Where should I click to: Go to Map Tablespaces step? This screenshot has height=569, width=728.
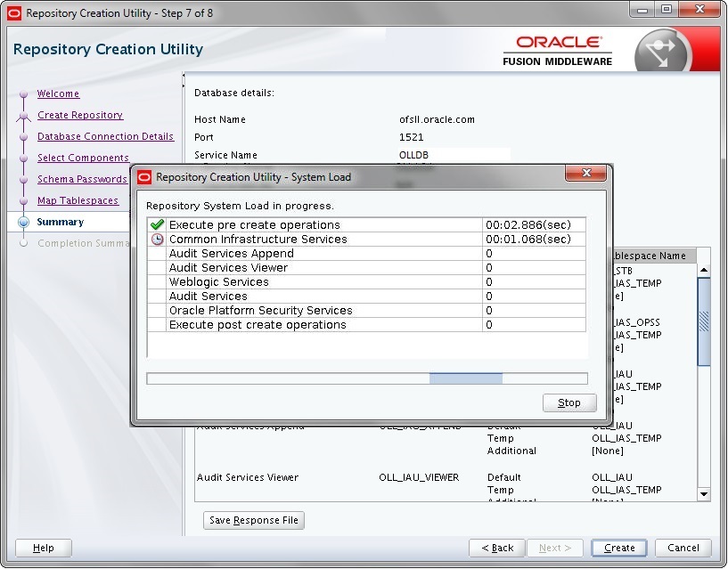[78, 200]
